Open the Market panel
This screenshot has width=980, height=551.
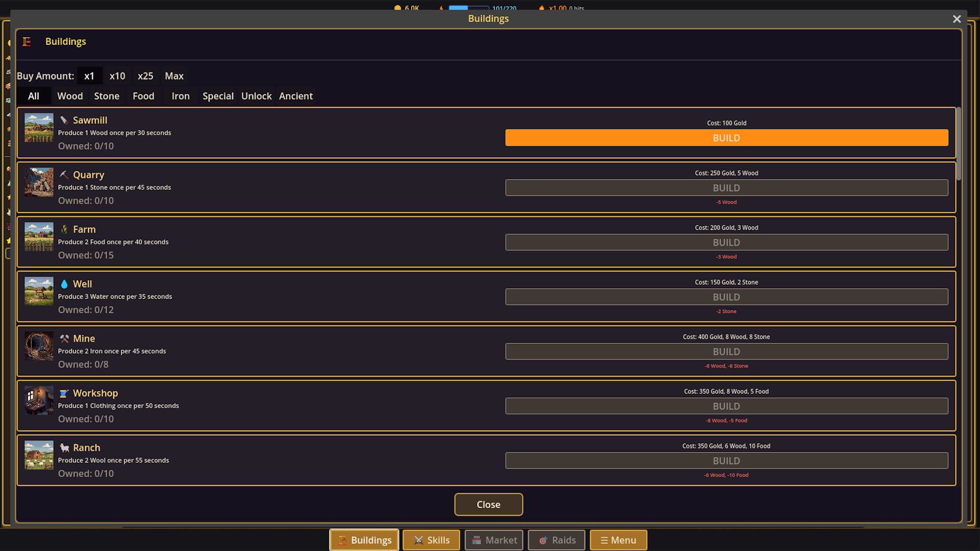pos(493,540)
